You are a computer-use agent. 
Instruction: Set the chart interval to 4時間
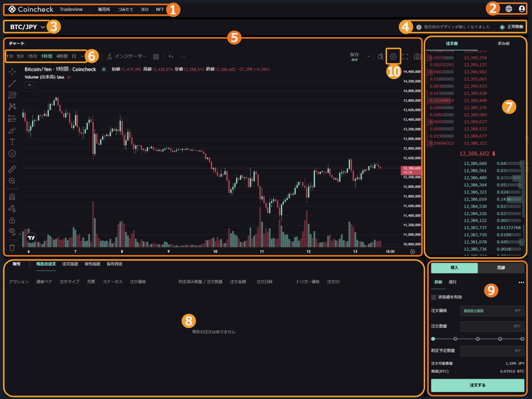point(62,56)
